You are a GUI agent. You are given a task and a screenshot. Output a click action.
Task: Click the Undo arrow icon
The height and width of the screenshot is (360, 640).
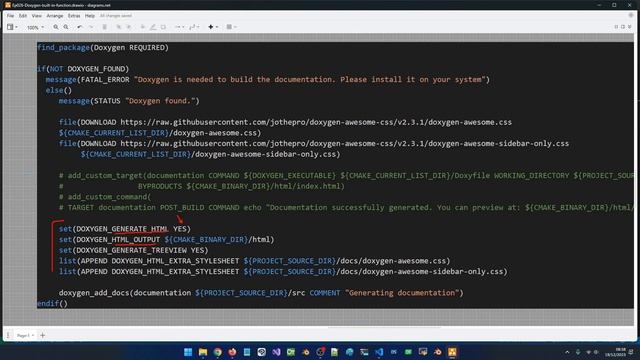pyautogui.click(x=80, y=27)
